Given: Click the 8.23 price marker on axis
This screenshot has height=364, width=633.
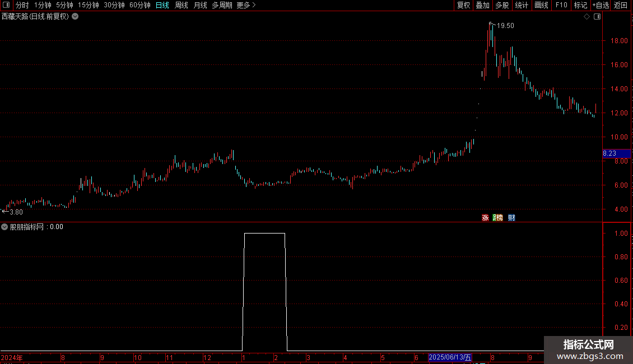Looking at the screenshot, I should (616, 153).
